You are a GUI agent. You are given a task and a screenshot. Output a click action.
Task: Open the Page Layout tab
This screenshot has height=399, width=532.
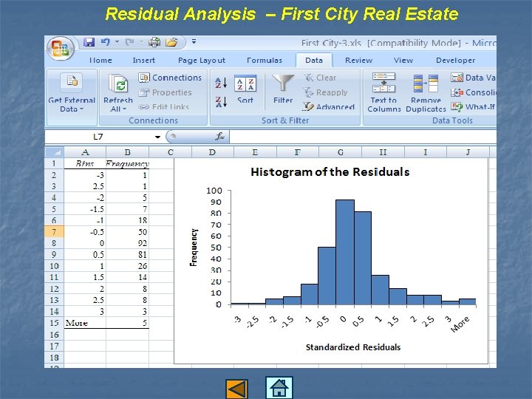coord(202,61)
